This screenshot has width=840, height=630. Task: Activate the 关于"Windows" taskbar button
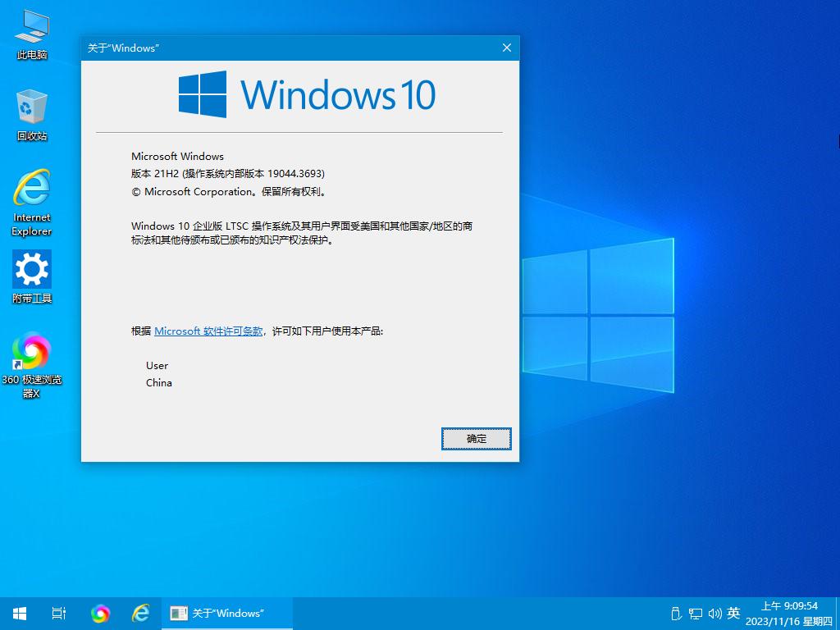(x=227, y=614)
